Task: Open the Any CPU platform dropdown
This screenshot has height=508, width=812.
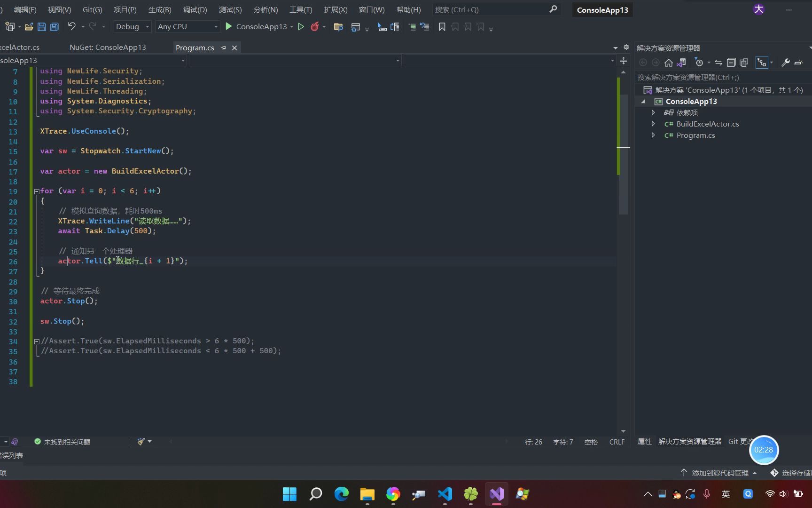Action: (188, 27)
